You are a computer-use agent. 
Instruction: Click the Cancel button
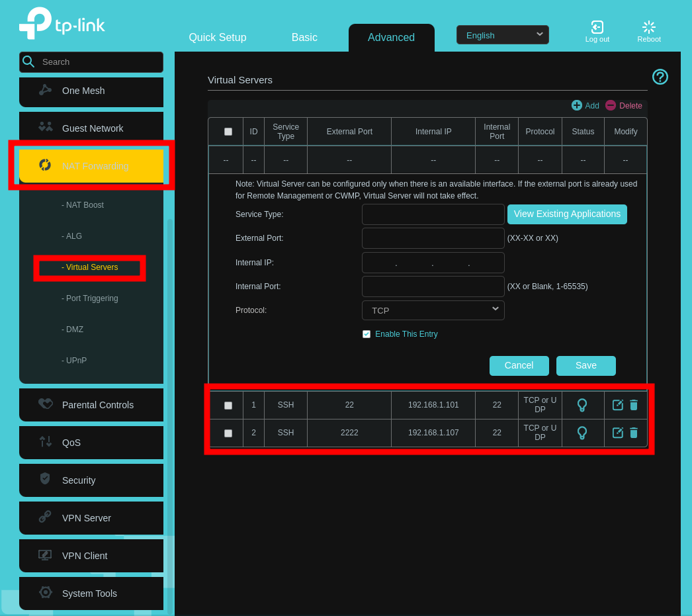pos(519,366)
